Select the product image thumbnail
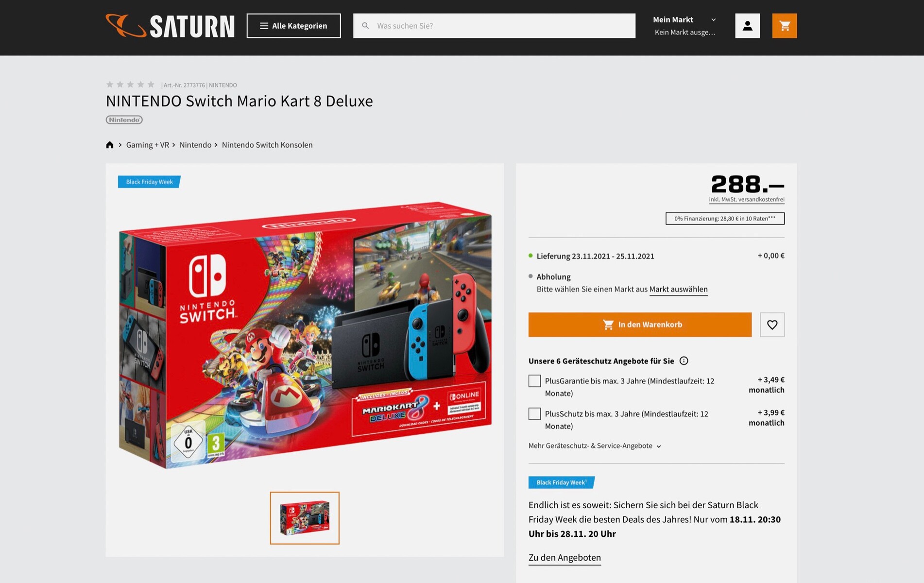 (x=305, y=518)
